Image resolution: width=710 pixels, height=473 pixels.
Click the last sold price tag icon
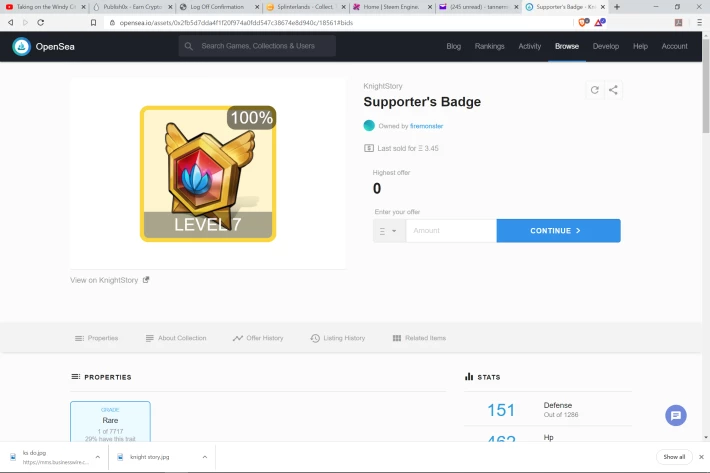(369, 148)
